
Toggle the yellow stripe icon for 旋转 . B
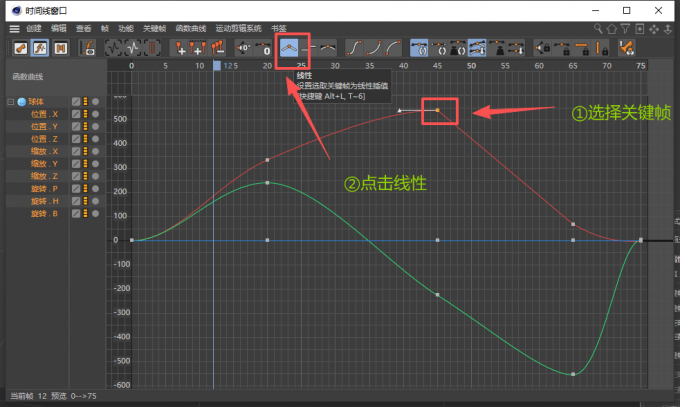point(86,214)
